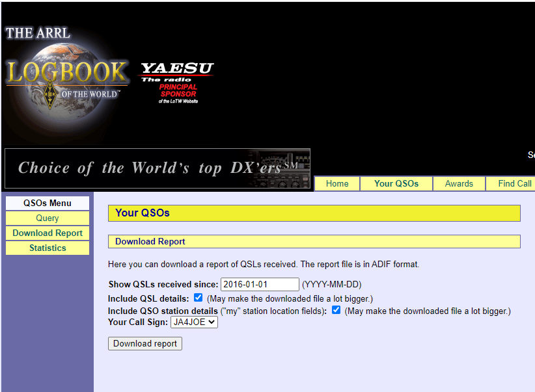Click the QSOs Menu header text
The height and width of the screenshot is (392, 535).
(x=48, y=203)
